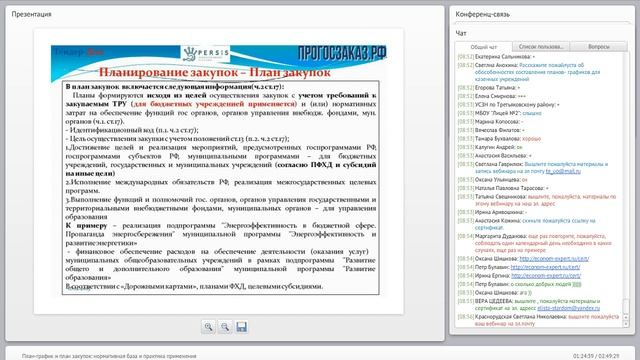Select Наталья Павловна Тарасова's chat entry
Image resolution: width=640 pixels, height=360 pixels.
coord(503,188)
